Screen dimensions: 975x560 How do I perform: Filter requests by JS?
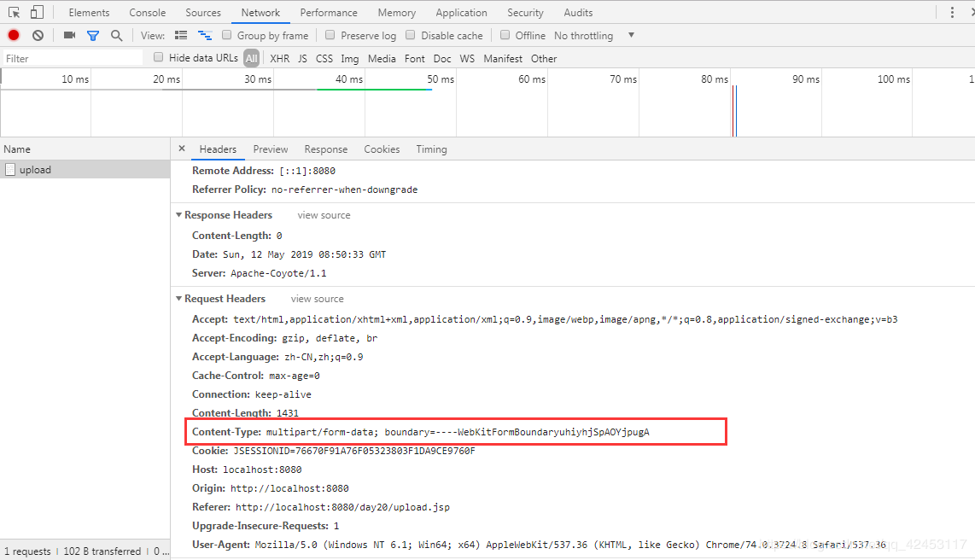pos(303,58)
